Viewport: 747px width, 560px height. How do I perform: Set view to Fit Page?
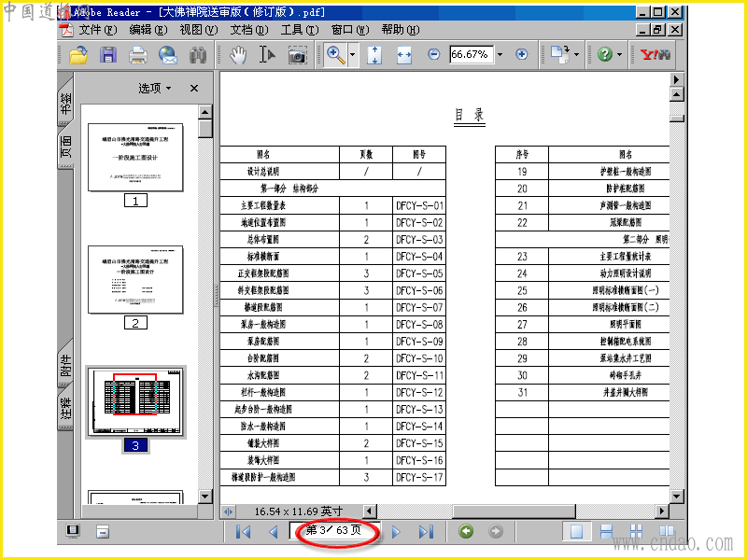(x=374, y=55)
